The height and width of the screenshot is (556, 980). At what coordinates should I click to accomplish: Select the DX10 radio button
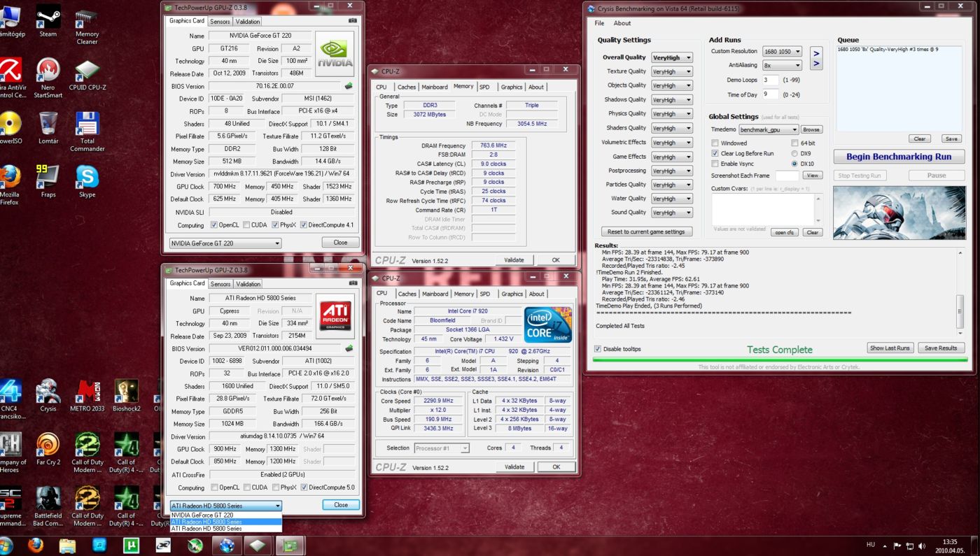pyautogui.click(x=794, y=164)
